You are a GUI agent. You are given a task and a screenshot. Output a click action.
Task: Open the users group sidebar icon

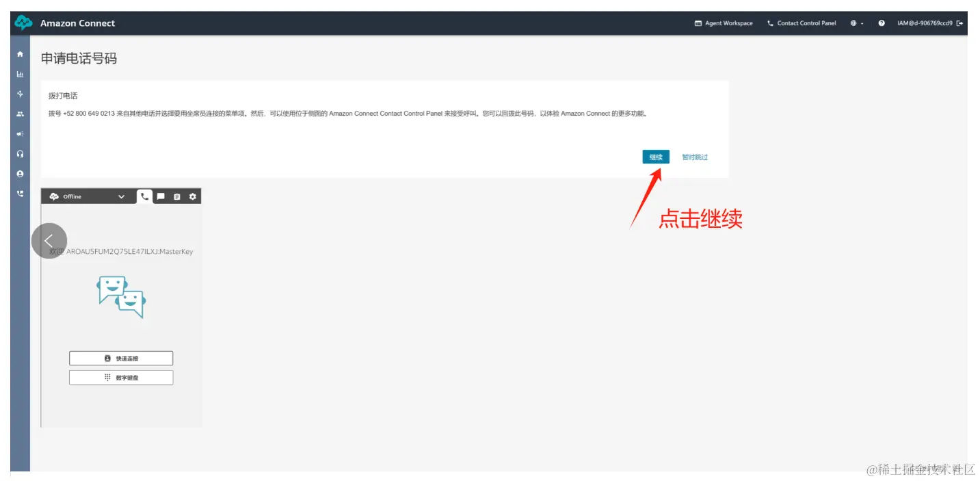click(x=20, y=114)
